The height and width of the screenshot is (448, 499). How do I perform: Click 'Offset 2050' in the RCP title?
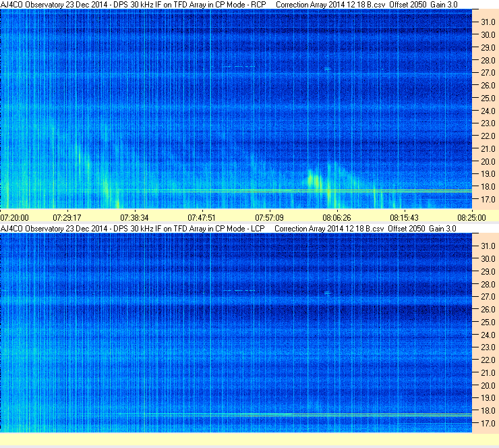pos(408,5)
